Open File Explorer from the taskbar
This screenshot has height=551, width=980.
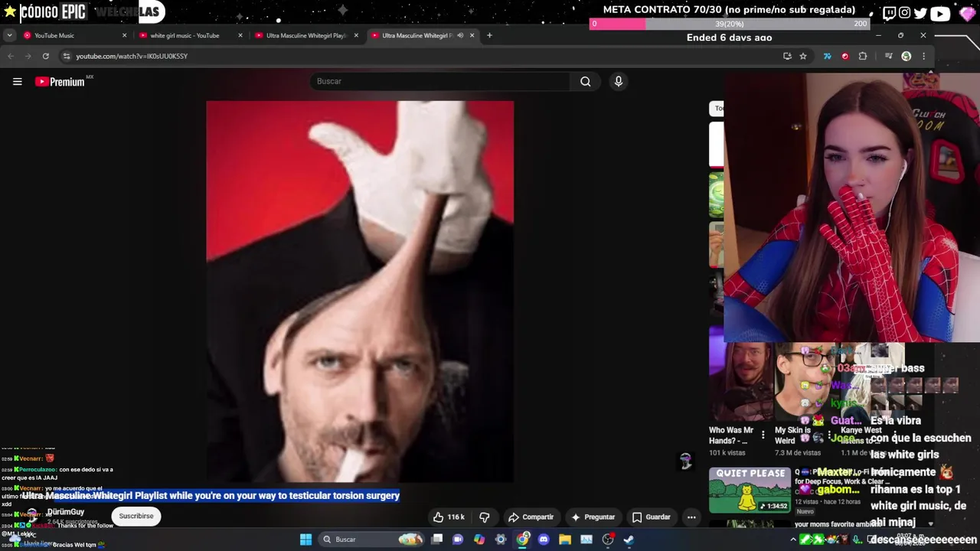[x=565, y=540]
